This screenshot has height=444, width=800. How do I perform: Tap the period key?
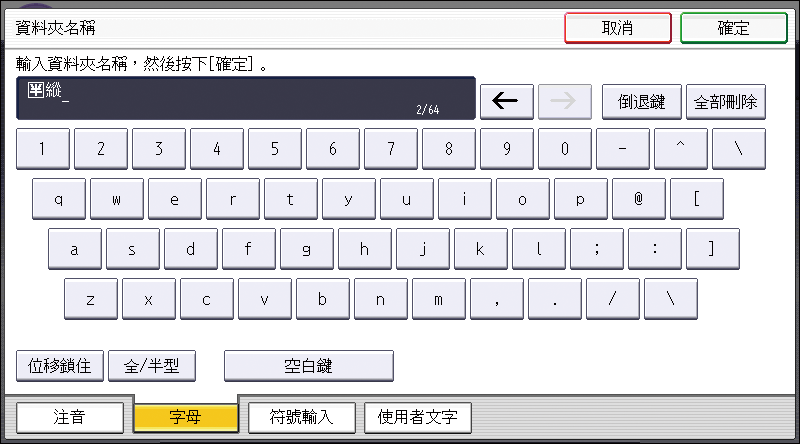(x=554, y=299)
